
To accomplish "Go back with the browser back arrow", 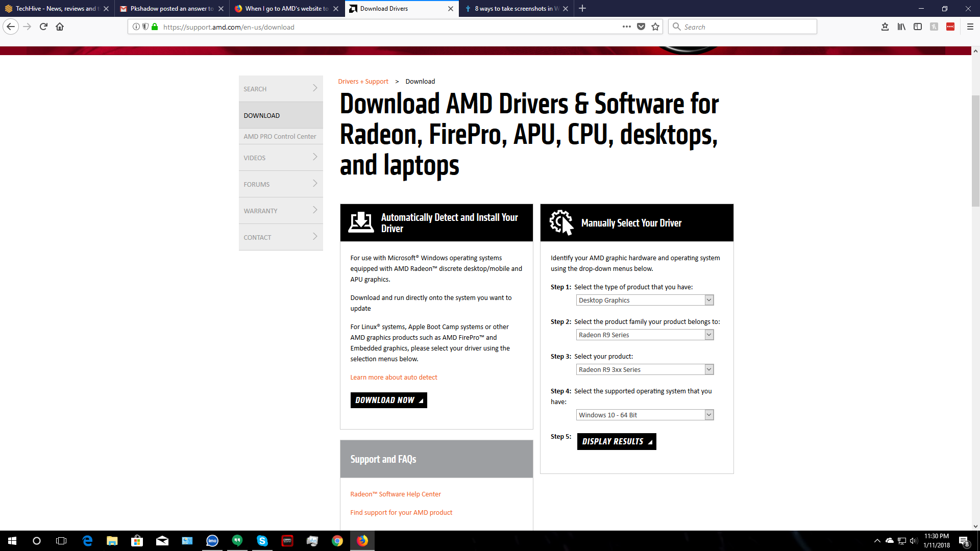I will click(11, 27).
